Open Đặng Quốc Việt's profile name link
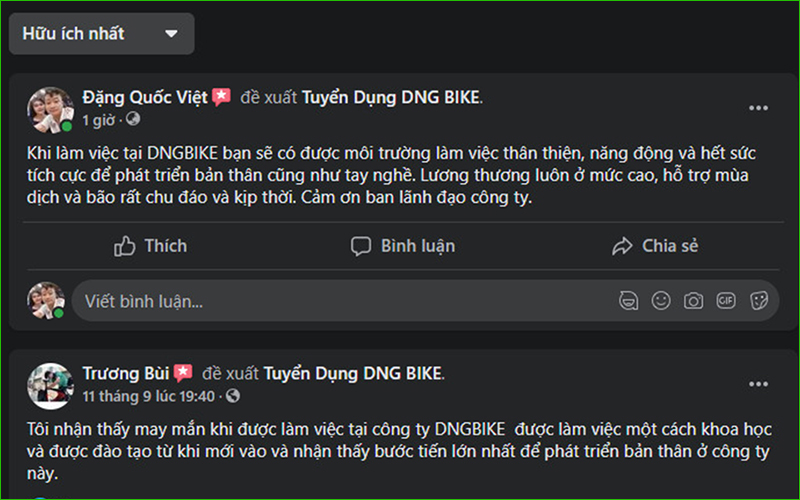 click(x=144, y=97)
